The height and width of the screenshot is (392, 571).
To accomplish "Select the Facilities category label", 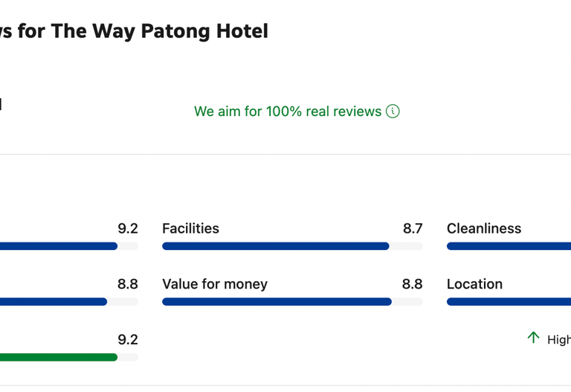I will [190, 228].
